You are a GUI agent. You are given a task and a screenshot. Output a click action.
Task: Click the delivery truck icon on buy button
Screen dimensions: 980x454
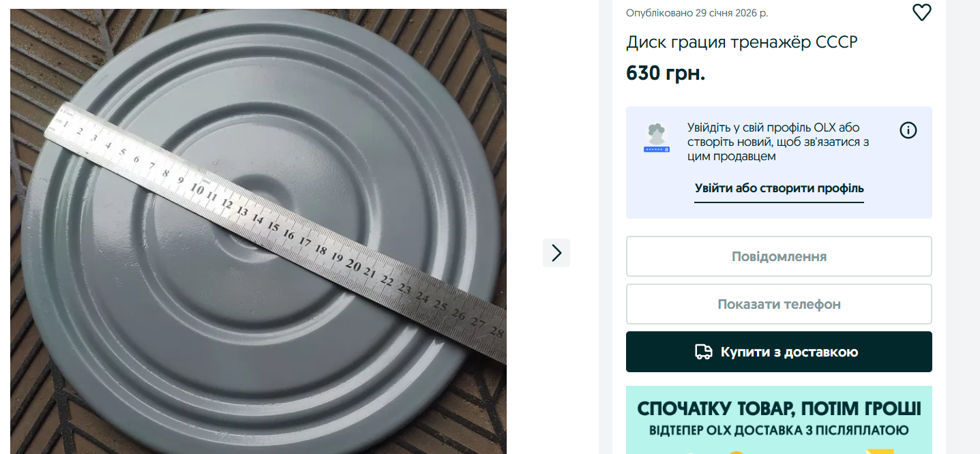click(704, 352)
